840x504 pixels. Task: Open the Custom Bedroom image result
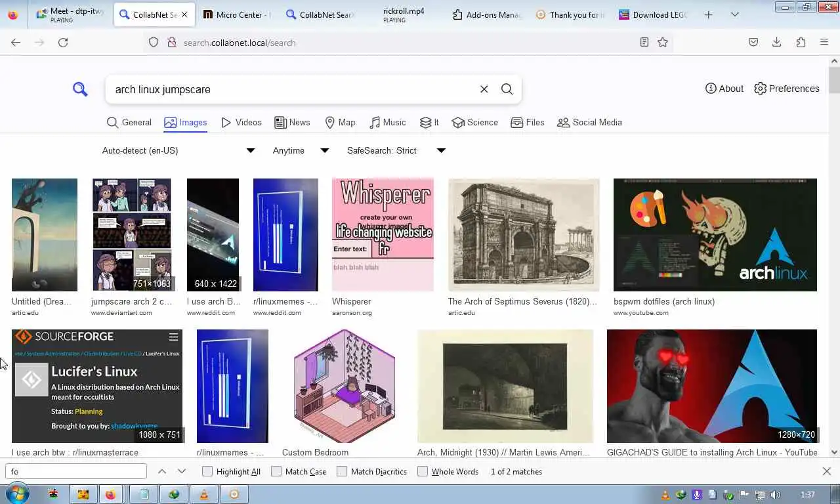point(345,386)
